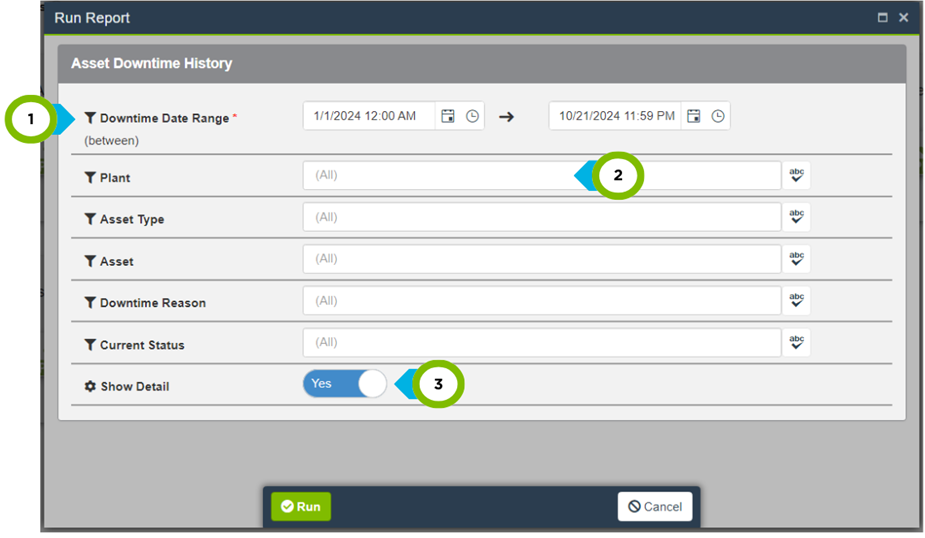Open calendar picker for end date
Screen dimensions: 925x538
click(x=694, y=116)
